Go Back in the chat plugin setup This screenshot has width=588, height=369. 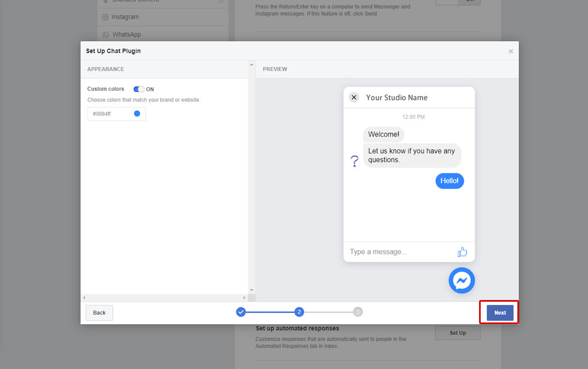click(x=100, y=313)
